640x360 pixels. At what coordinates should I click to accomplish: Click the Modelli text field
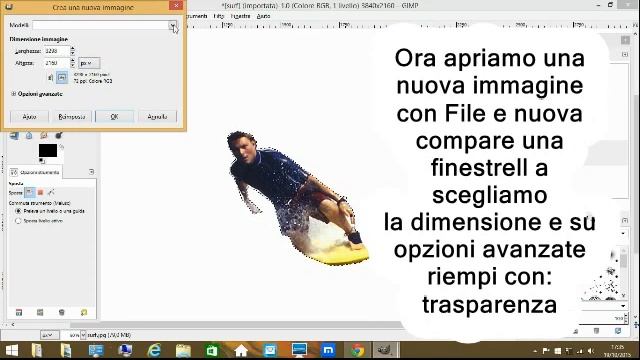point(100,25)
